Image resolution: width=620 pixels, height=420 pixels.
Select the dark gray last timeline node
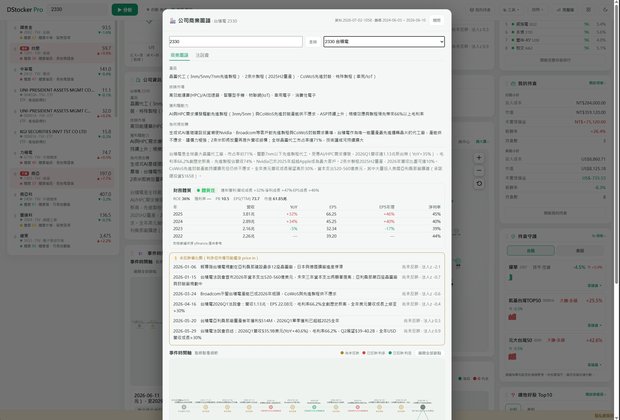[423, 407]
